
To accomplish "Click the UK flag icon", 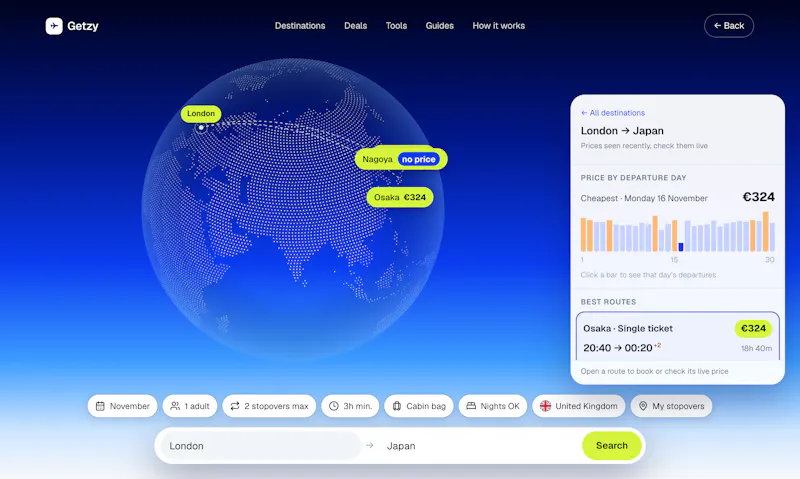I will pos(545,406).
